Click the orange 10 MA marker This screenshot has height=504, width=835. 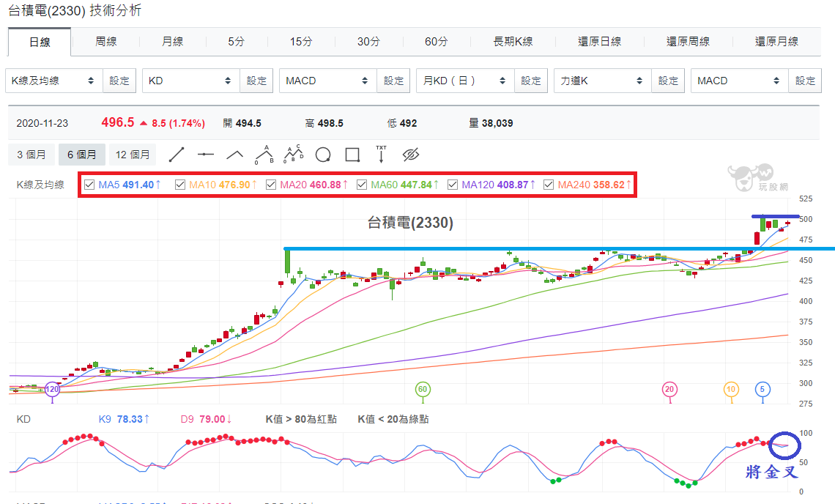point(731,390)
